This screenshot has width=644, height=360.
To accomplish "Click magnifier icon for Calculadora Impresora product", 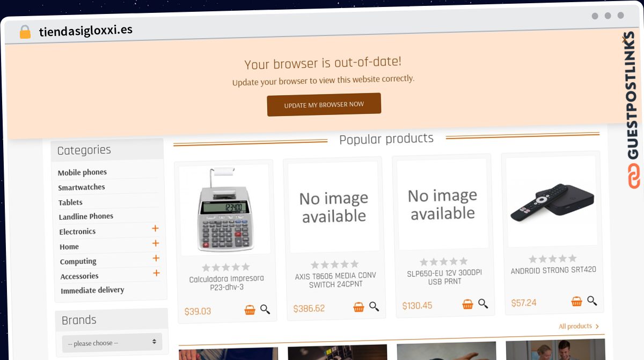I will (265, 309).
